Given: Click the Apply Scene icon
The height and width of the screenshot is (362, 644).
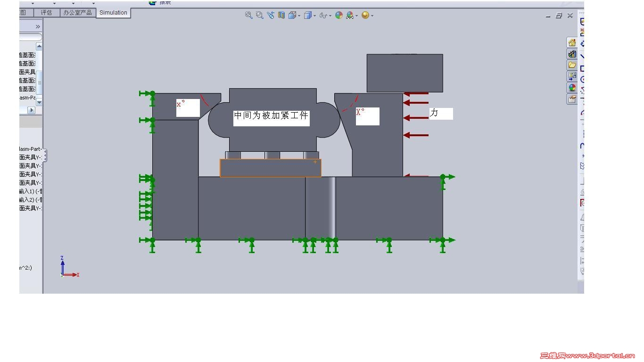Looking at the screenshot, I should click(x=350, y=15).
